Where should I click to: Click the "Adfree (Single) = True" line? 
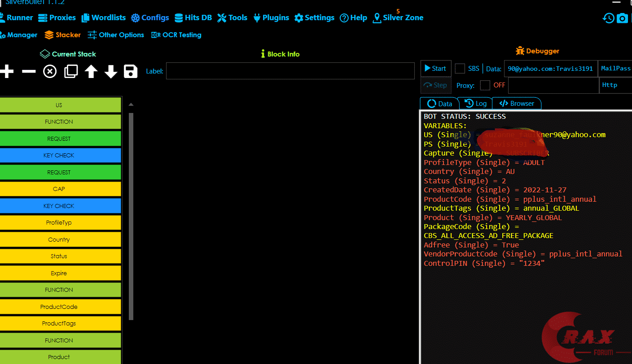[x=471, y=245]
